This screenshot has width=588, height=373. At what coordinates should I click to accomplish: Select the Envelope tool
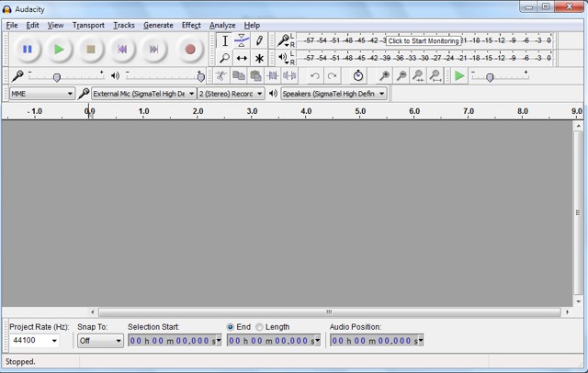click(x=242, y=40)
